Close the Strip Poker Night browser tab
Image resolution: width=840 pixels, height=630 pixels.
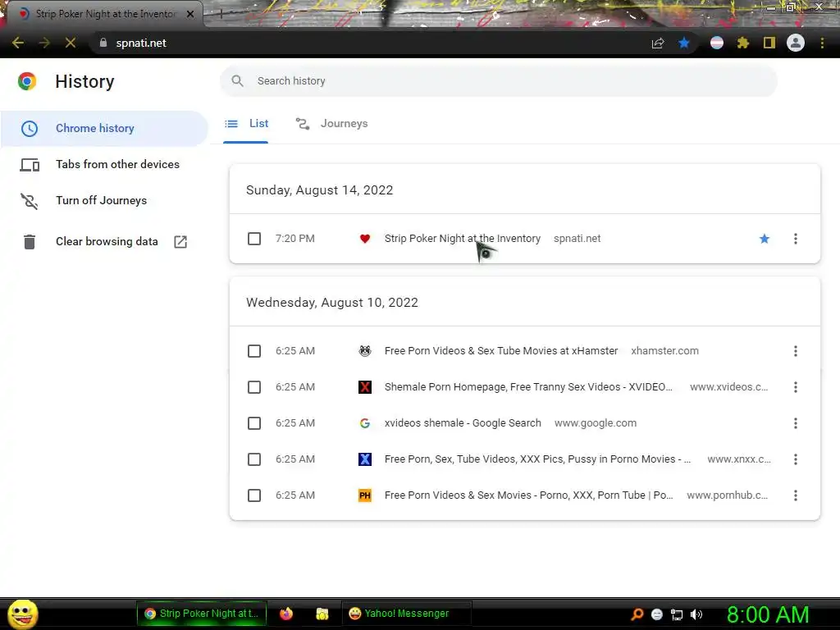pyautogui.click(x=190, y=14)
